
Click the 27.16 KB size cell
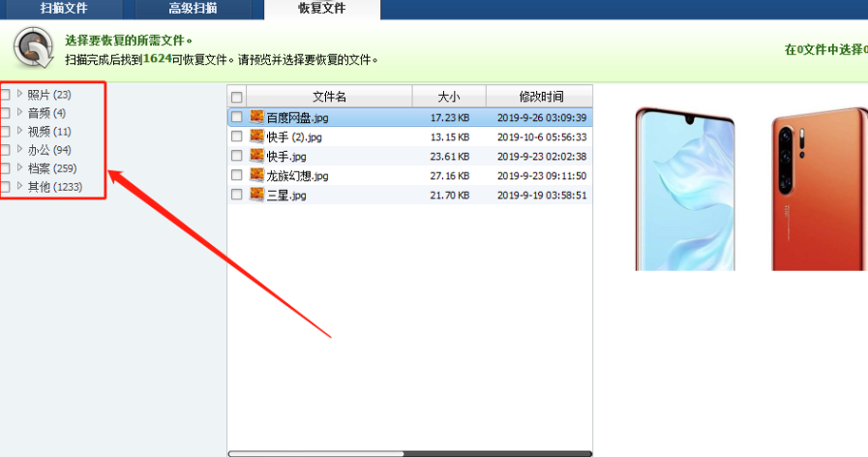[450, 175]
